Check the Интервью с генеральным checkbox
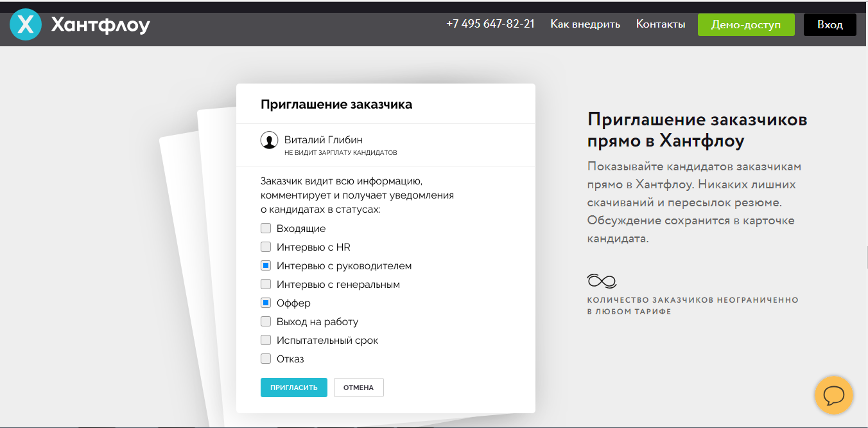This screenshot has width=868, height=428. coord(266,284)
